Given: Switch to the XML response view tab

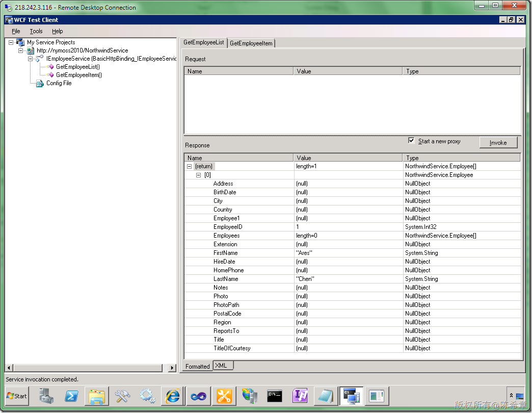Looking at the screenshot, I should [x=223, y=366].
